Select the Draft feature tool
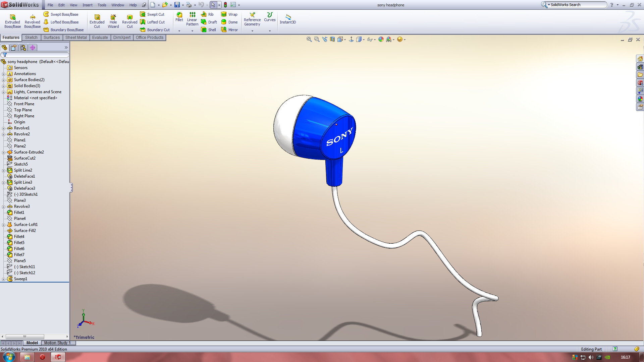Screen dimensions: 644x362 pos(209,22)
